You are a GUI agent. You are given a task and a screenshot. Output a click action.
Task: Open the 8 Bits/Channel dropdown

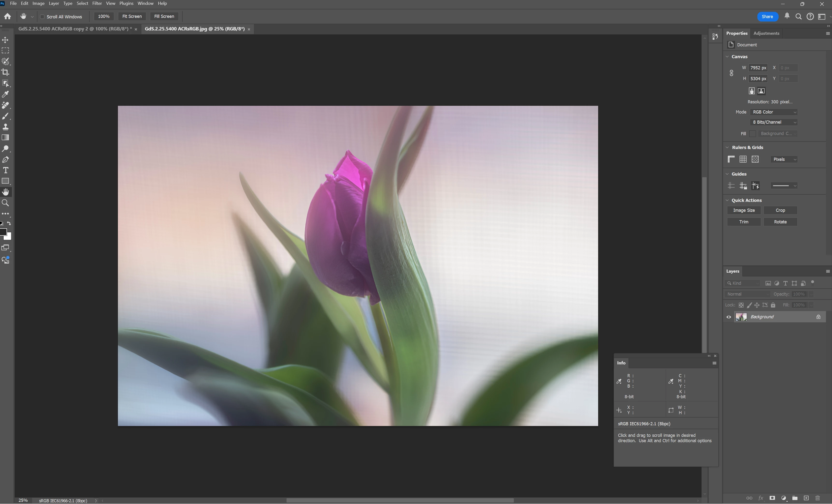pos(774,122)
